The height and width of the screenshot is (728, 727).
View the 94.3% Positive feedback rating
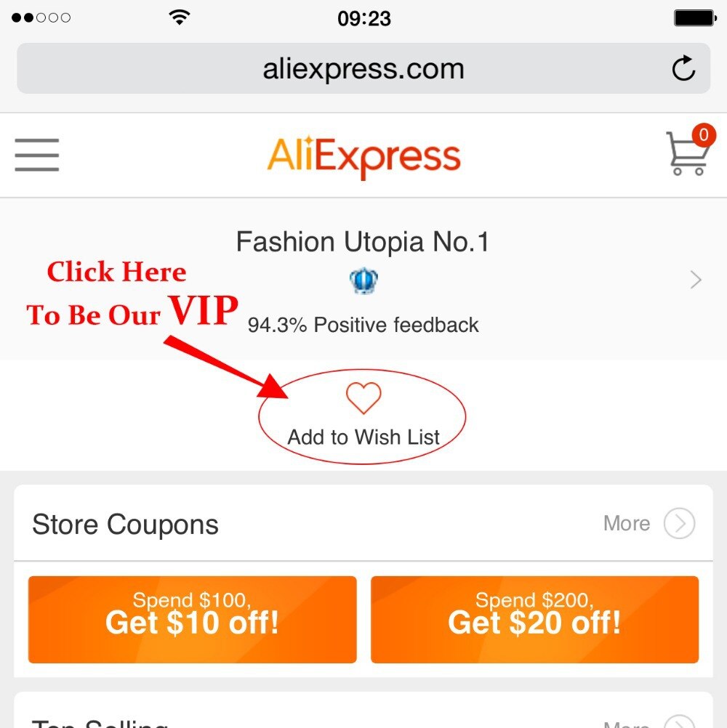coord(363,325)
